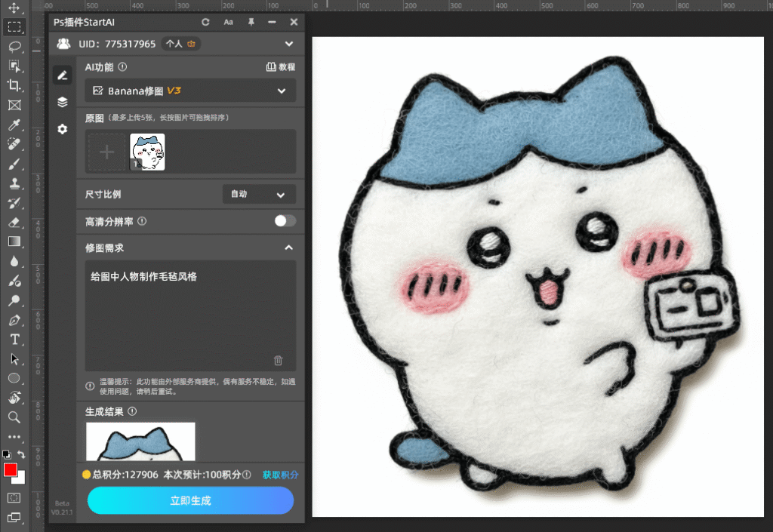The width and height of the screenshot is (773, 532).
Task: Select the Crop tool
Action: (14, 85)
